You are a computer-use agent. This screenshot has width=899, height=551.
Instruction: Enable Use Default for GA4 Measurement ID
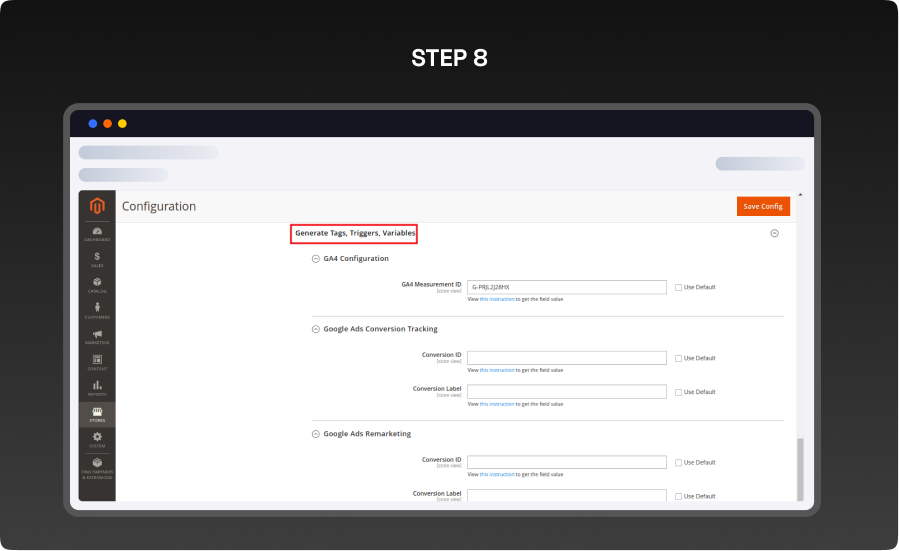pos(678,287)
